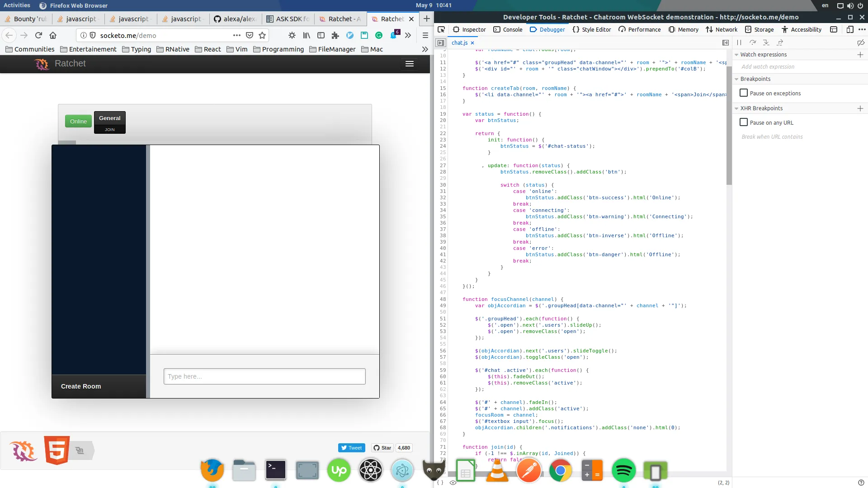Click the element picker icon in DevTools

(441, 29)
